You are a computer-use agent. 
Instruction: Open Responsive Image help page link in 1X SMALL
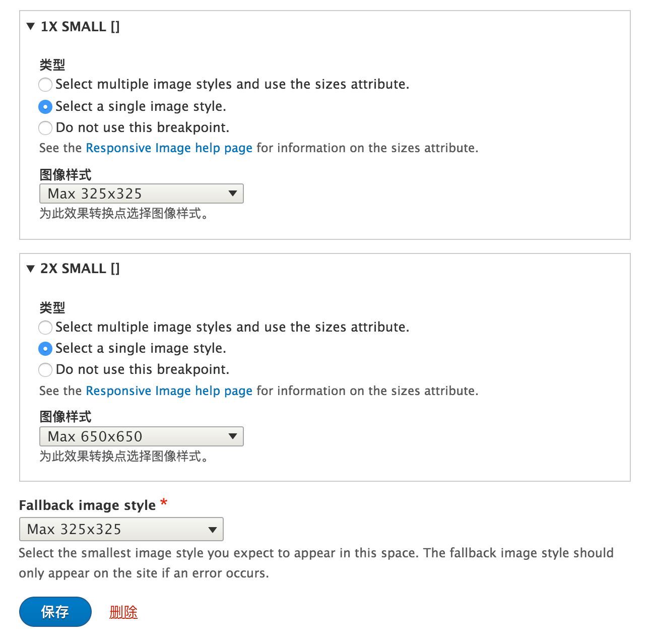point(169,148)
